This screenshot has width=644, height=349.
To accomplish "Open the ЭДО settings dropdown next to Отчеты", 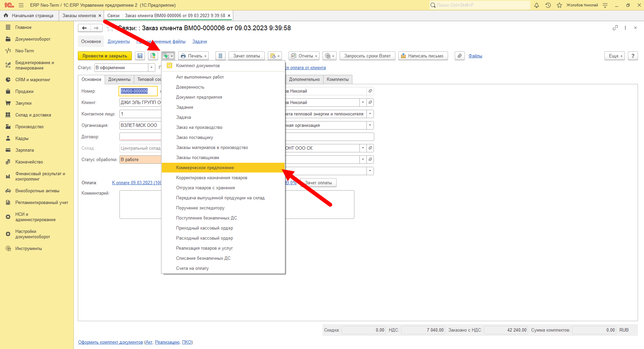I will pos(330,56).
